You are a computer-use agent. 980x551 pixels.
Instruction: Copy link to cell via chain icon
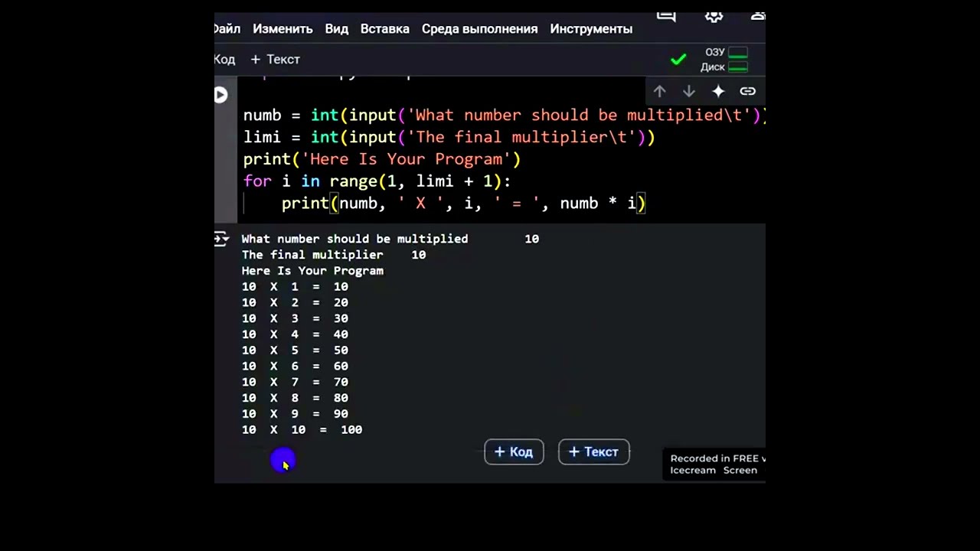tap(748, 91)
